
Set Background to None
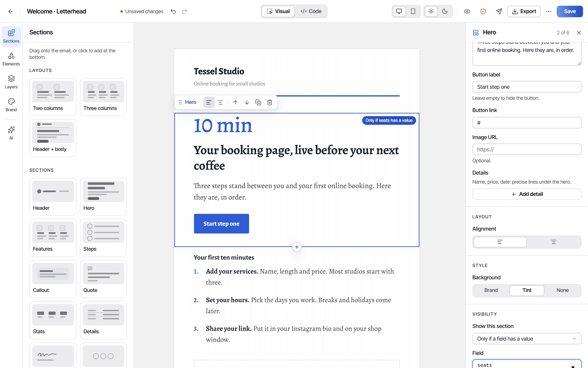pyautogui.click(x=562, y=290)
